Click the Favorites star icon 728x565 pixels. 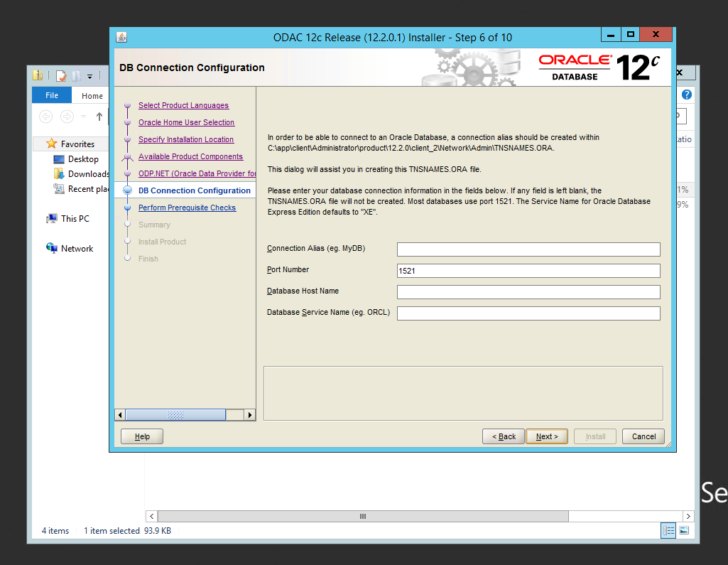click(52, 144)
